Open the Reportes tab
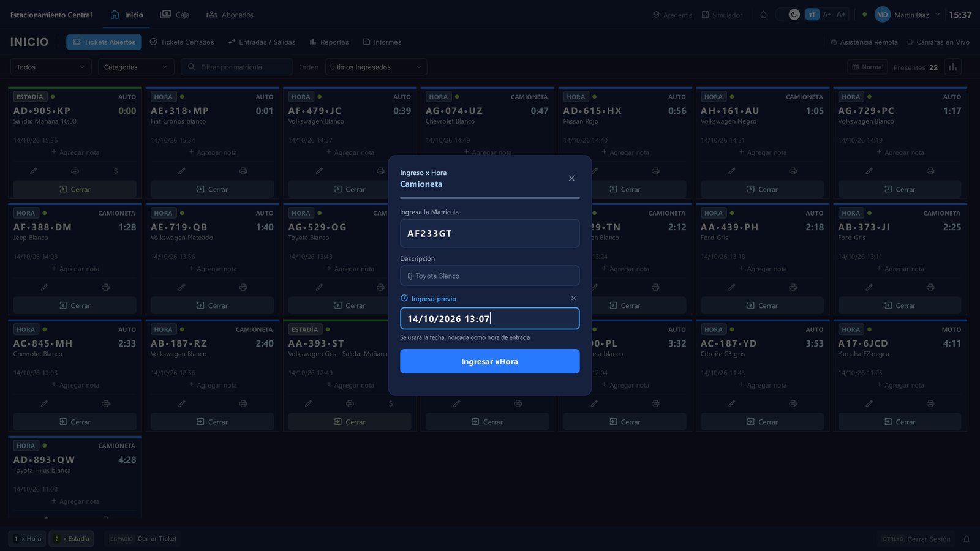The width and height of the screenshot is (980, 551). click(x=329, y=42)
